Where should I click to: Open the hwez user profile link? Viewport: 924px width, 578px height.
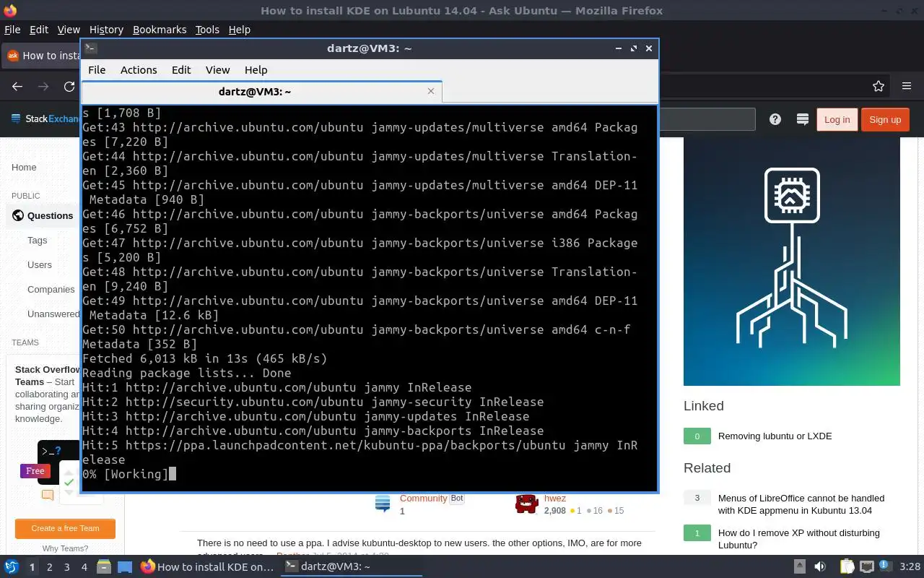point(555,498)
